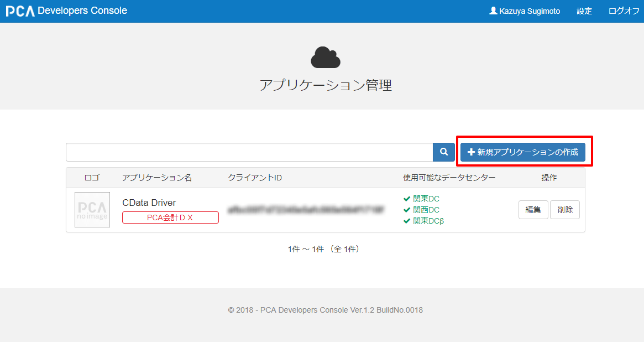644x342 pixels.
Task: Click the 1件 ～ 1件 pagination summary
Action: (x=324, y=249)
